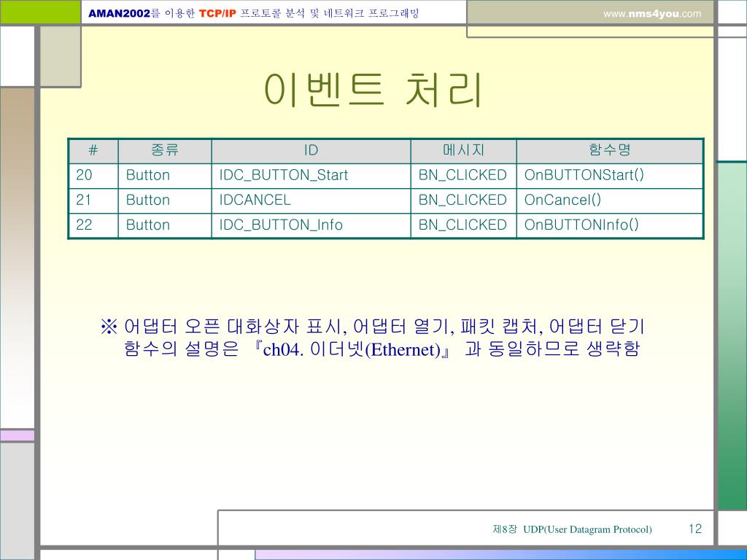Viewport: 747px width, 560px height.
Task: Click the slide page number '12'
Action: click(695, 529)
